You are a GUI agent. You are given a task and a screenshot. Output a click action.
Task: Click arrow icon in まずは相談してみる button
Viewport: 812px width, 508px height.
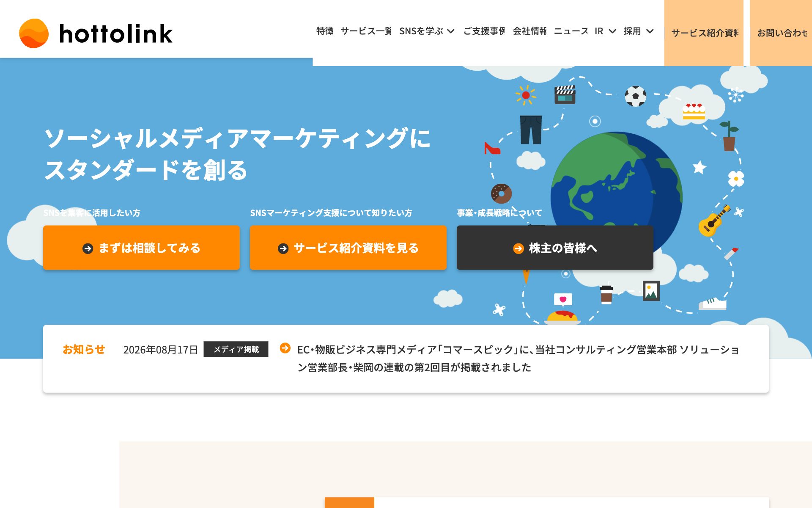pyautogui.click(x=88, y=248)
